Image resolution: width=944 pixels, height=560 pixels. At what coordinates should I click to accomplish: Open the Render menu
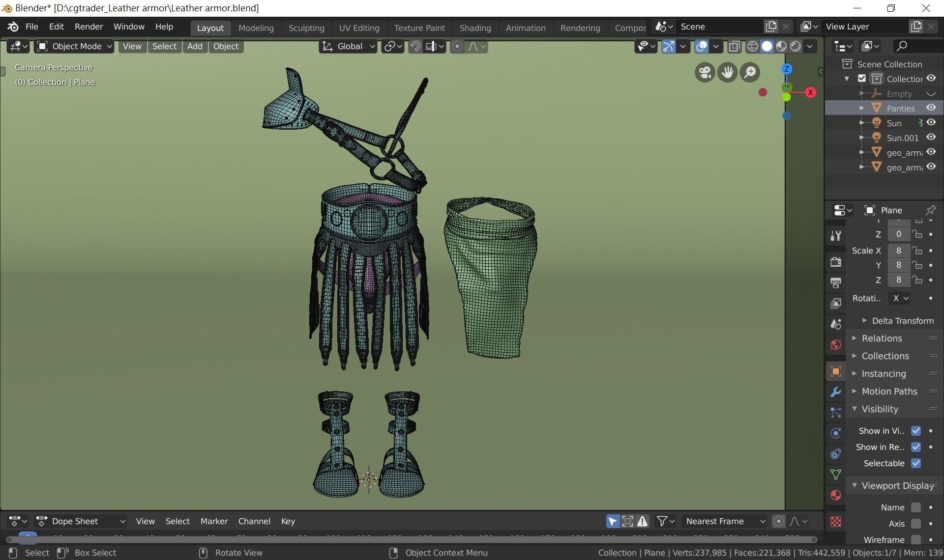pos(88,27)
